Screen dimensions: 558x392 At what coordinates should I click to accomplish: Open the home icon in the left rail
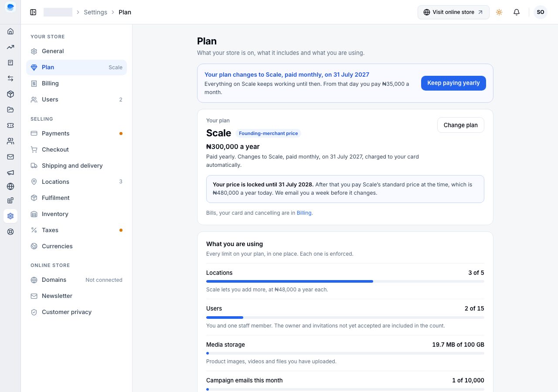point(10,31)
